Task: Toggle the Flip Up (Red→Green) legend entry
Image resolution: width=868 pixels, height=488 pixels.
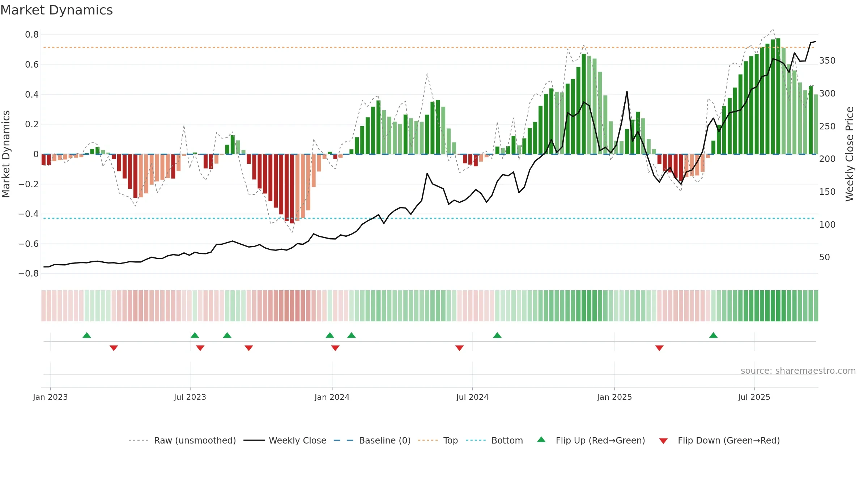Action: (591, 440)
